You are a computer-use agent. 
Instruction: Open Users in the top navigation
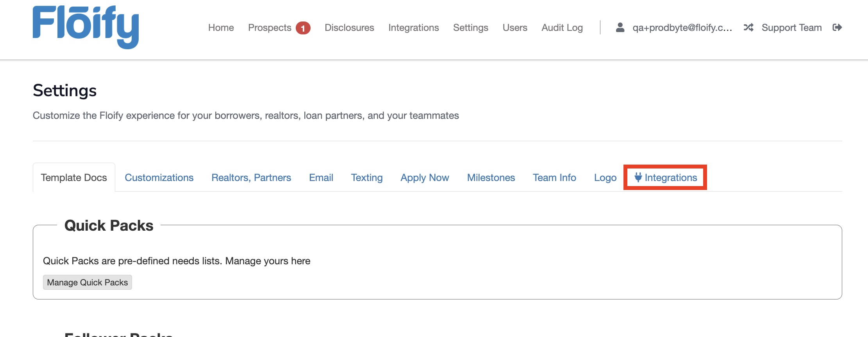point(515,28)
